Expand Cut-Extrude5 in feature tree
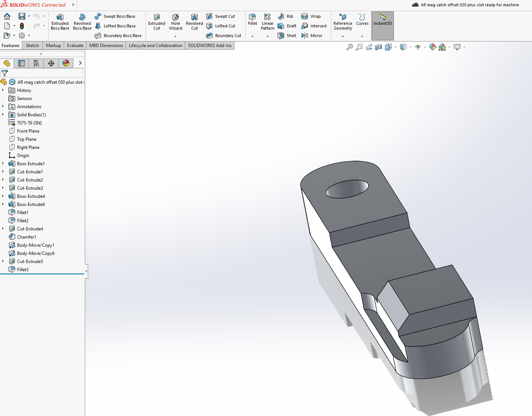532x416 pixels. coord(3,261)
